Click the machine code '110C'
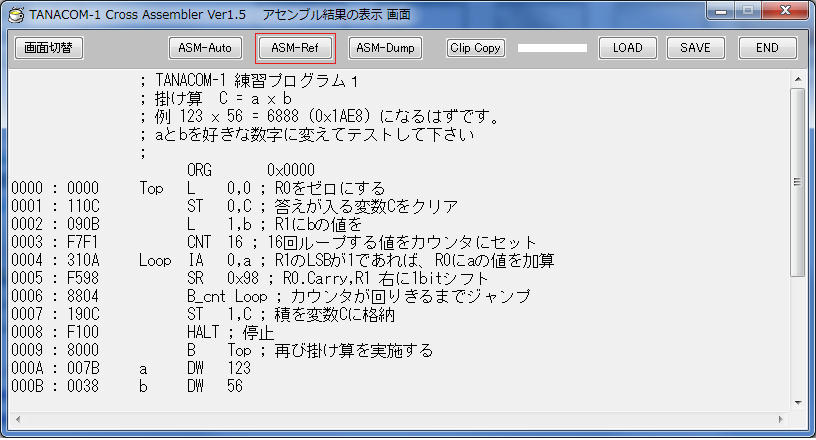 [x=83, y=206]
